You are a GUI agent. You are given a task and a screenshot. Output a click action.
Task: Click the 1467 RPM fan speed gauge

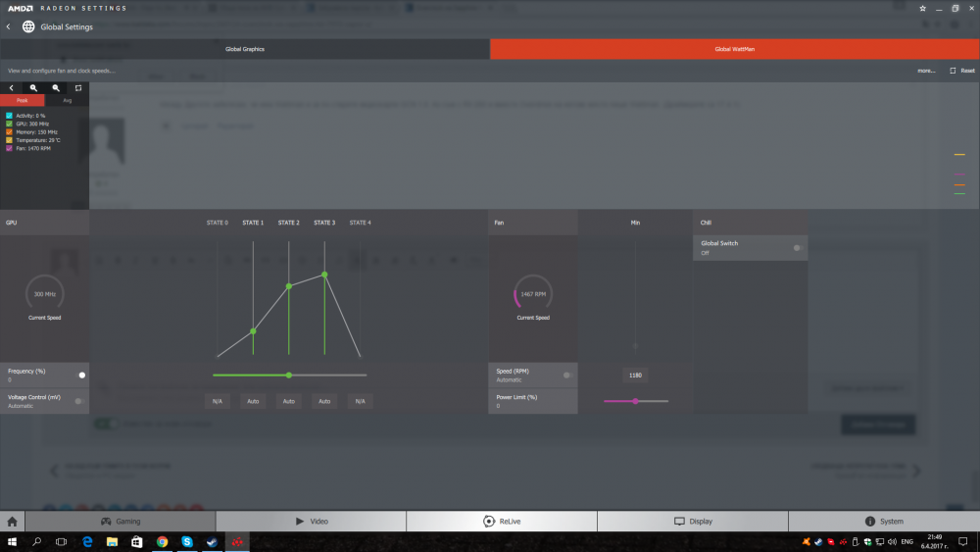[533, 294]
